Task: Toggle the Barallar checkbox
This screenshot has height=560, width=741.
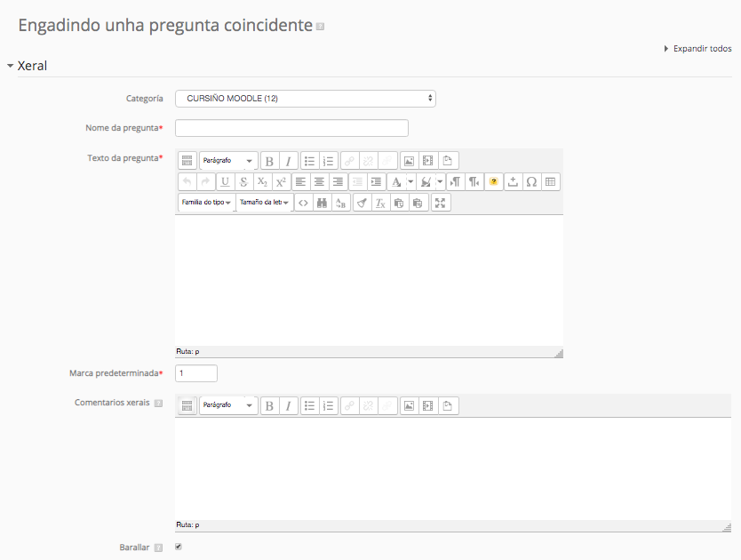Action: pyautogui.click(x=179, y=547)
